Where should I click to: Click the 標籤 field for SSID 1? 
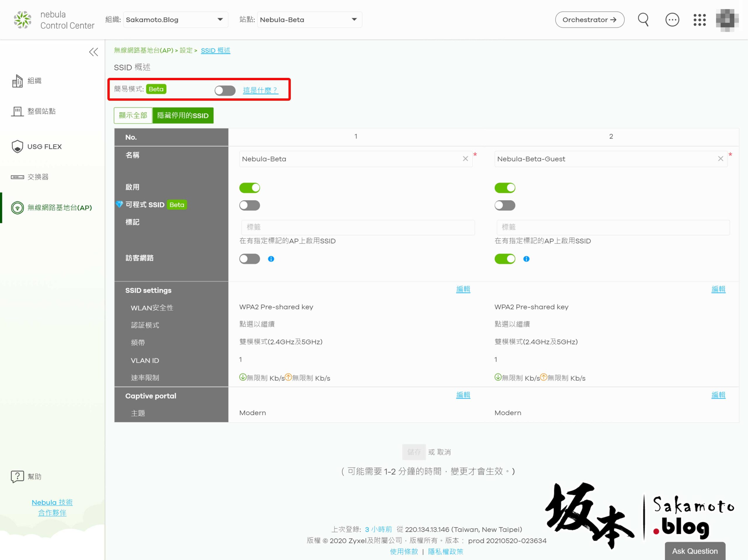358,227
